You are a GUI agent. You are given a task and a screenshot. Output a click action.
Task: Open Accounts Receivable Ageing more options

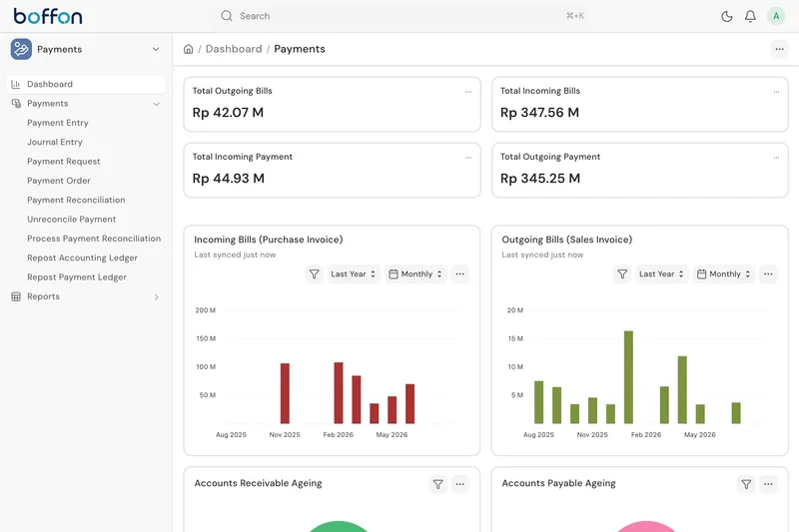pos(459,484)
